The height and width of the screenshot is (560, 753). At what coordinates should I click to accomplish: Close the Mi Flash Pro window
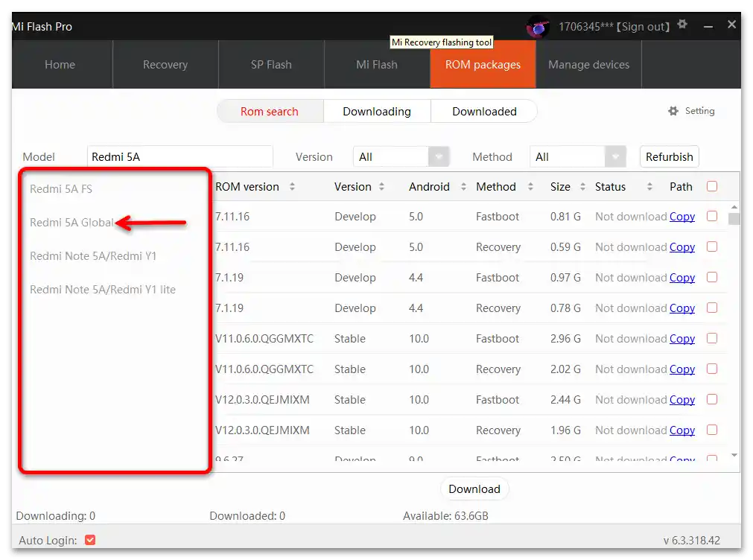[x=731, y=25]
